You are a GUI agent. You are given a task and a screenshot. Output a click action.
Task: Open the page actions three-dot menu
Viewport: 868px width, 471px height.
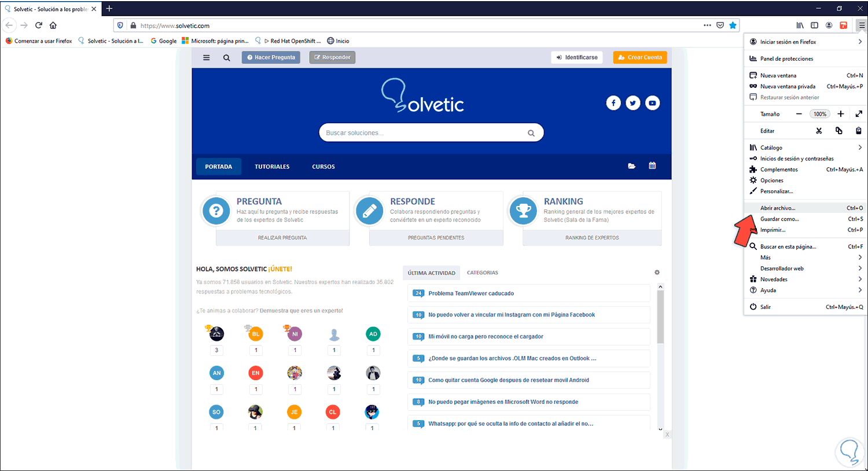[707, 25]
